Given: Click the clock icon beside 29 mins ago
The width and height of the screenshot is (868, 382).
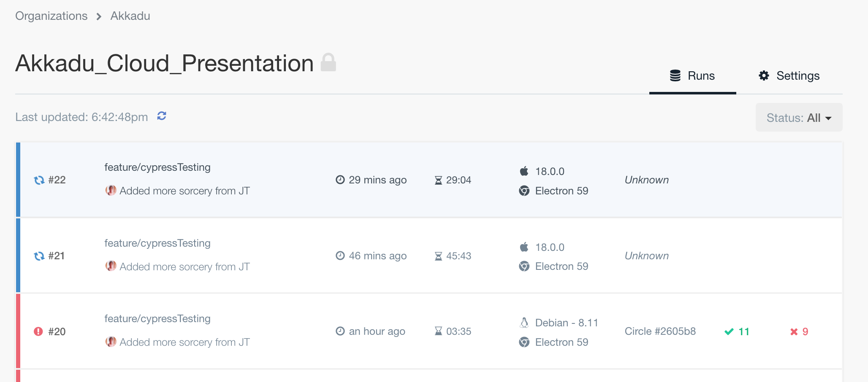Looking at the screenshot, I should (340, 180).
